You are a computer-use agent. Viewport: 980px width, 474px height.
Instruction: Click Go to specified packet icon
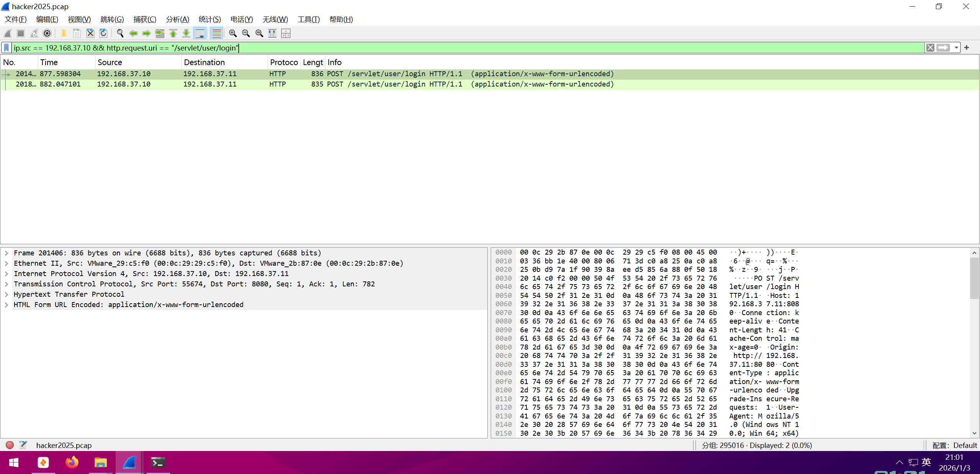pyautogui.click(x=160, y=33)
